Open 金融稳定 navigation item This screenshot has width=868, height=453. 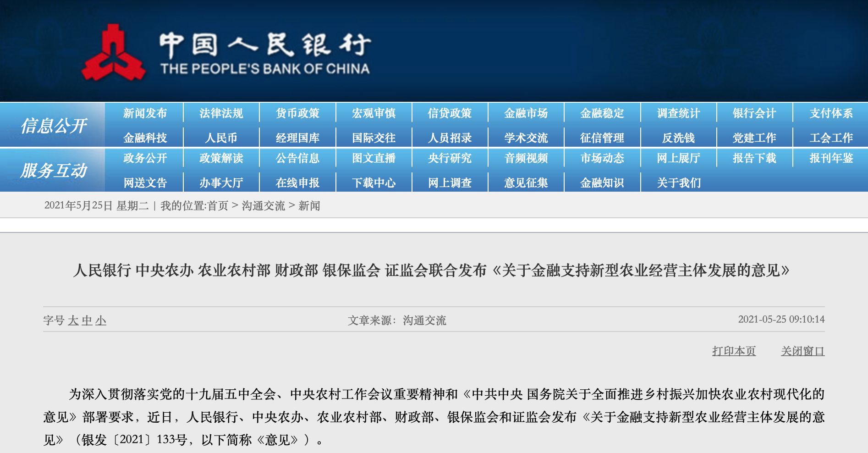[602, 113]
